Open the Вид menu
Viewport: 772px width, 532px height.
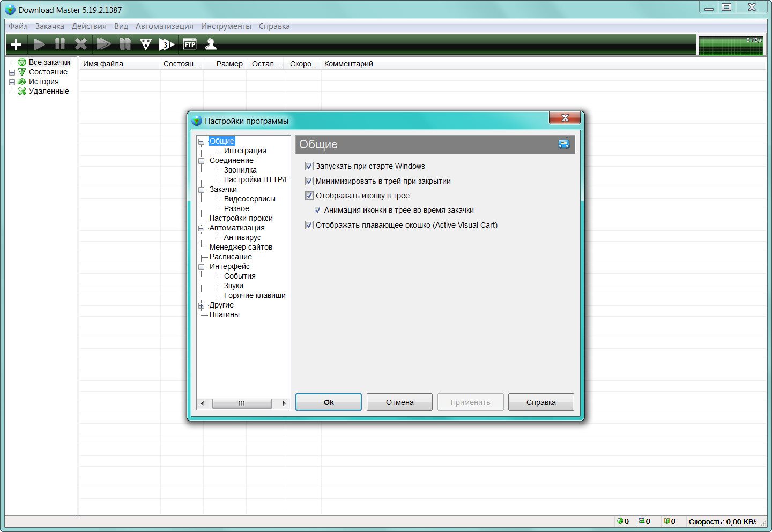[121, 26]
